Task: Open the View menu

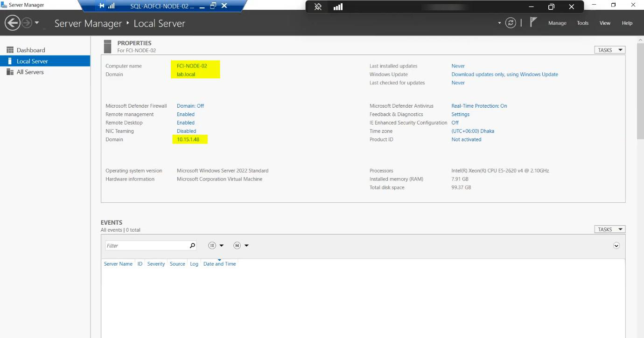Action: point(605,23)
